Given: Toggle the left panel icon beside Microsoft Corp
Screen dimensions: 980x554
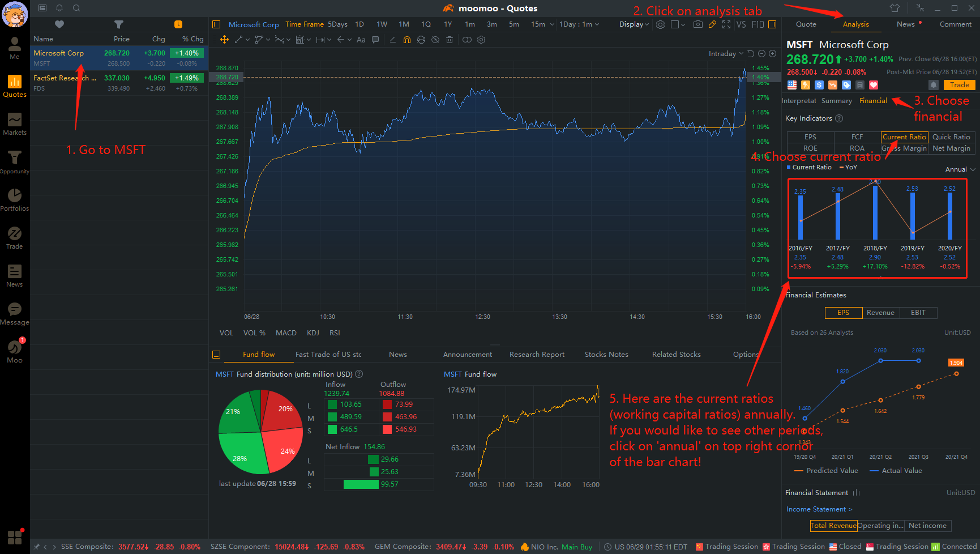Looking at the screenshot, I should click(x=216, y=24).
